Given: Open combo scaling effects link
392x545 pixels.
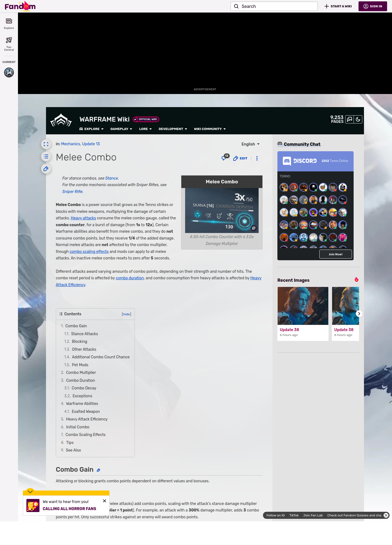Looking at the screenshot, I should 89,252.
